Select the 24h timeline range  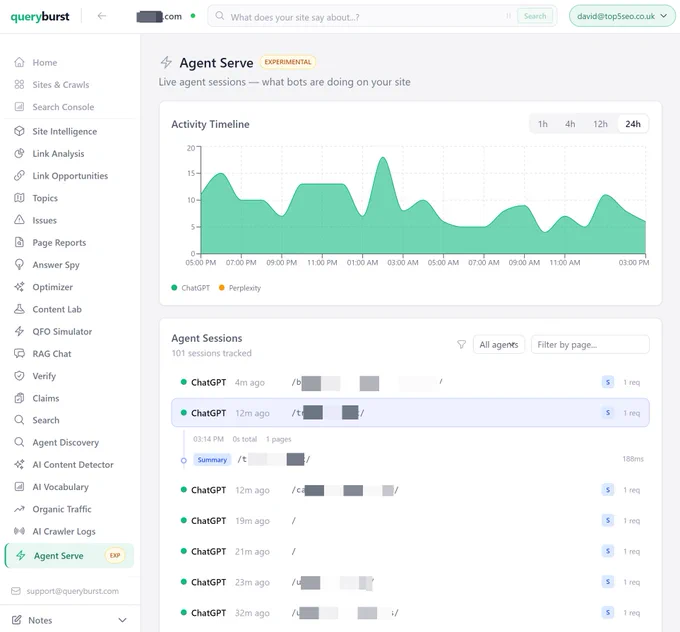point(633,124)
